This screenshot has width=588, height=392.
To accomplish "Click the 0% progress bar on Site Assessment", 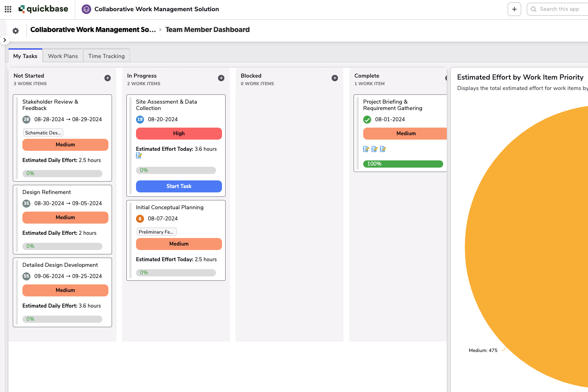I will click(176, 170).
